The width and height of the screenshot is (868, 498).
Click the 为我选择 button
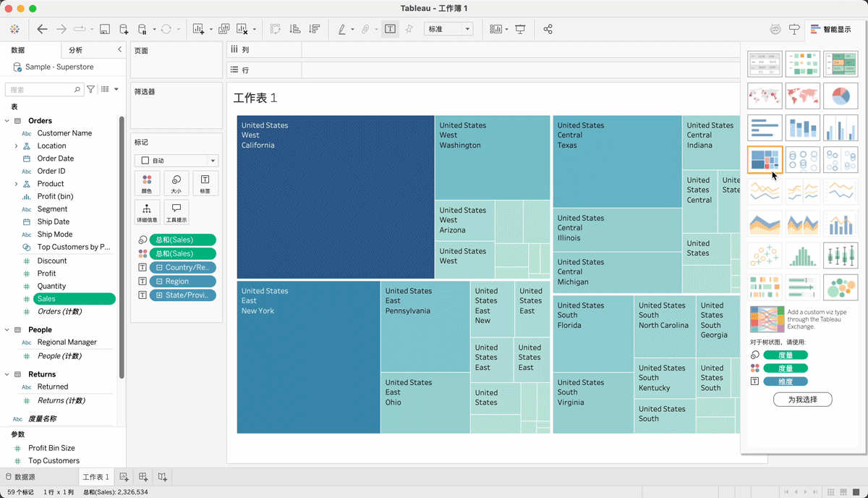click(802, 400)
